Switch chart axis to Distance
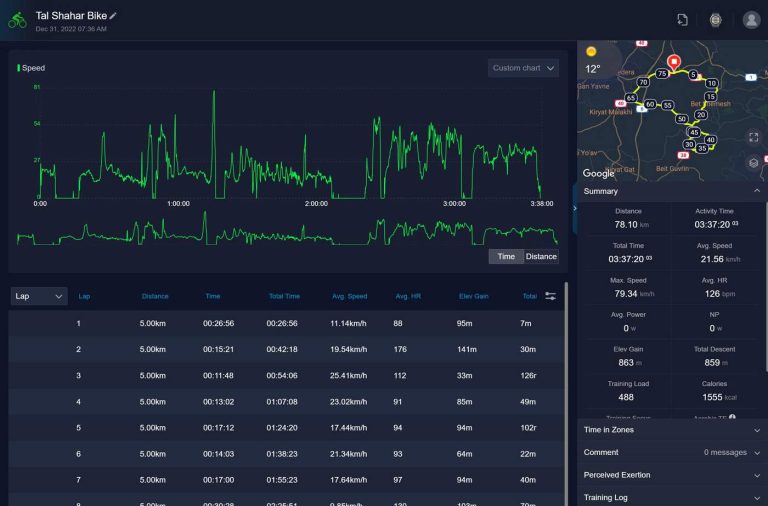The image size is (768, 506). coord(541,257)
